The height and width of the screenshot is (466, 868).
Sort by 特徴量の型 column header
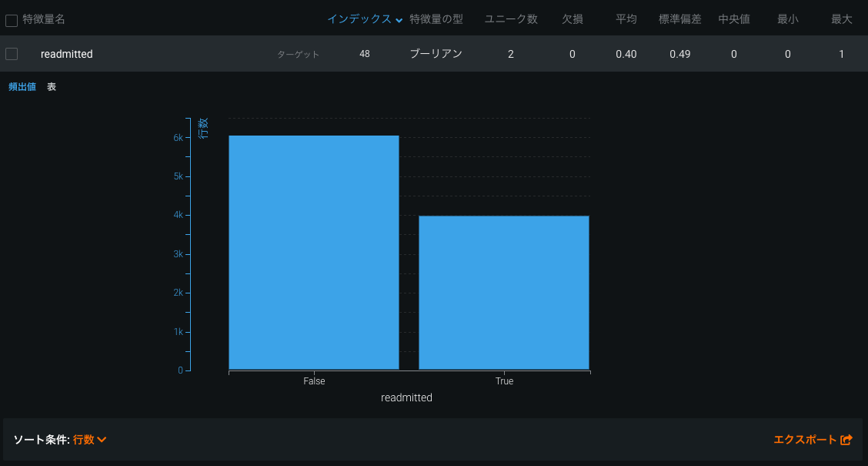pos(436,19)
